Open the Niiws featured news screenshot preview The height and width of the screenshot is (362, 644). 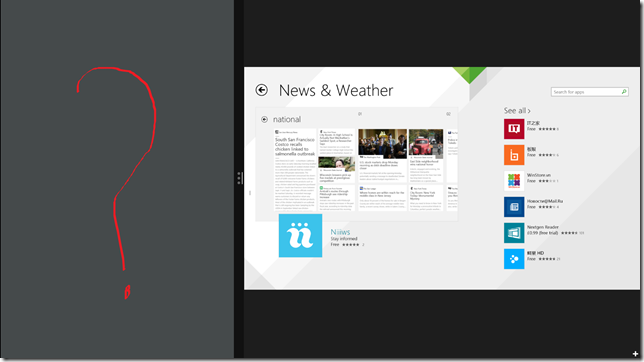click(x=356, y=164)
